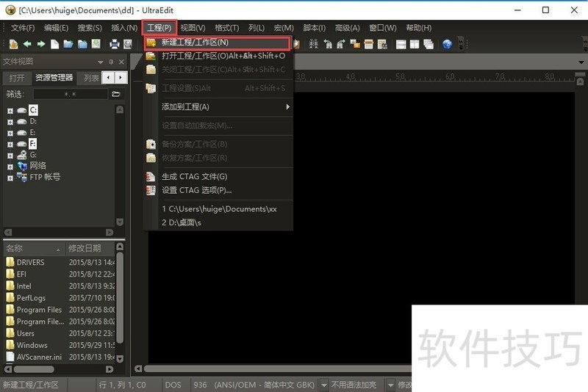Choose 新建工程/工作区(N) menu entry
588x392 pixels.
coord(217,43)
